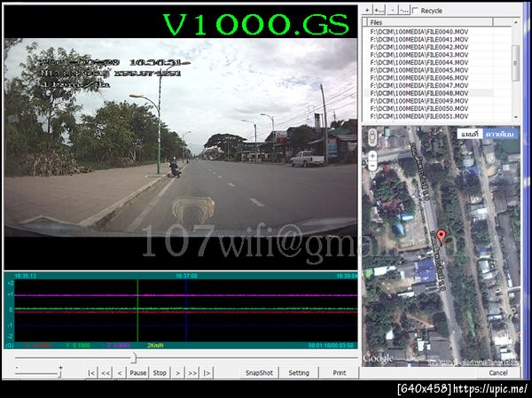Viewport: 532px width, 398px height.
Task: Click the green cursor line in G-sensor graph
Action: [137, 310]
